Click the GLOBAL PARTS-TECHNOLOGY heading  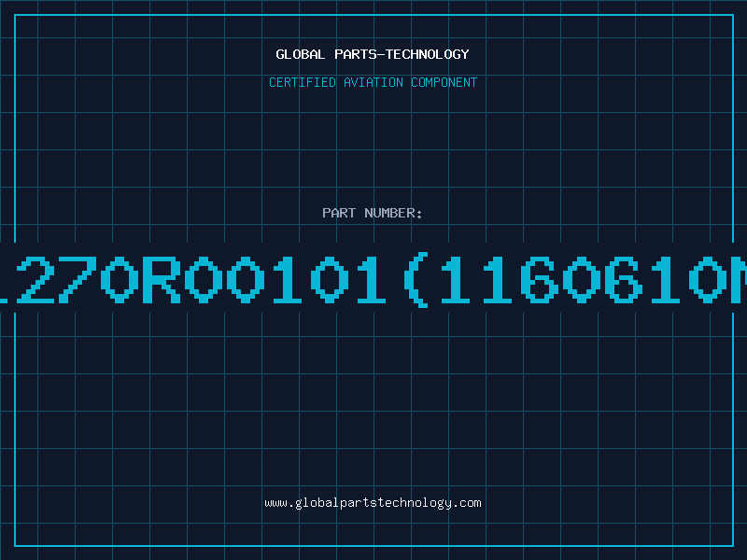click(x=373, y=54)
